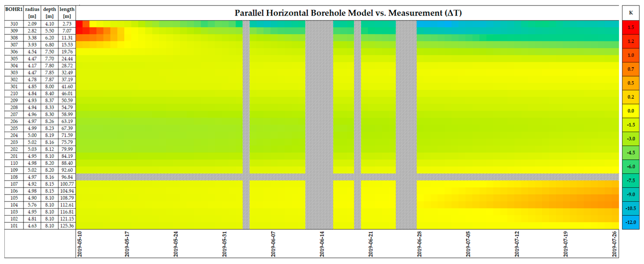Select the radius [m] column header
Viewport: 644px width, 264px height.
(32, 12)
